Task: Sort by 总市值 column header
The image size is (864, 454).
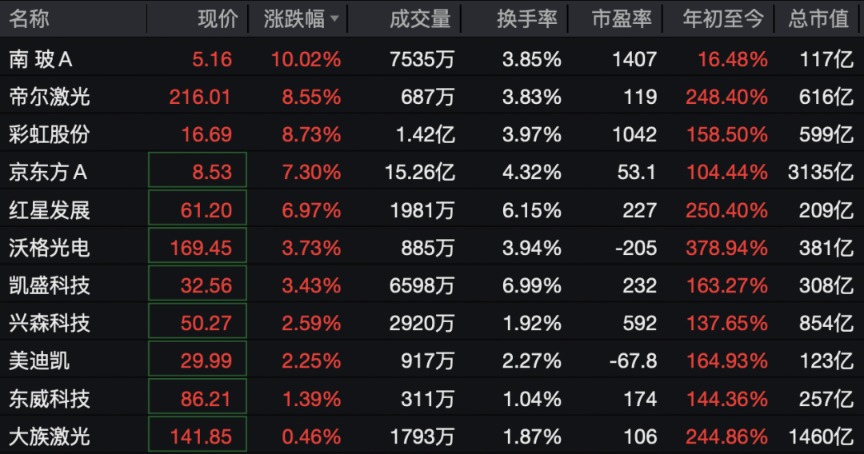Action: [x=818, y=19]
